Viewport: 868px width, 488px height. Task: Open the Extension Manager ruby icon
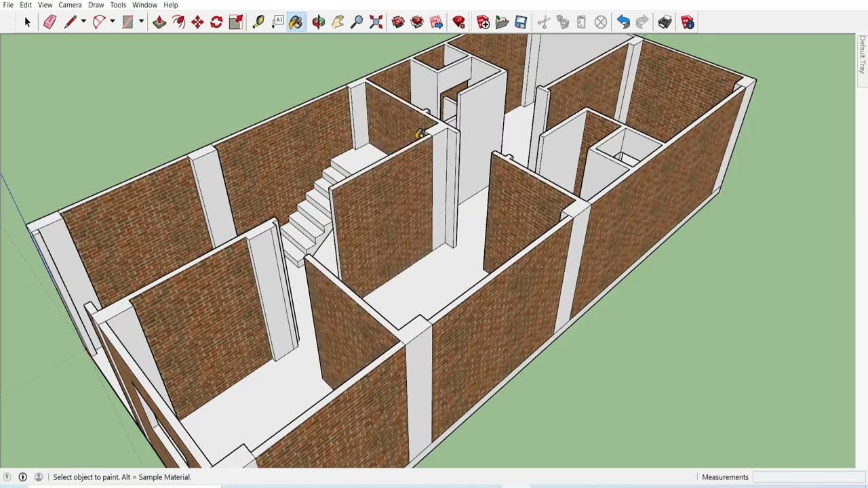(459, 22)
